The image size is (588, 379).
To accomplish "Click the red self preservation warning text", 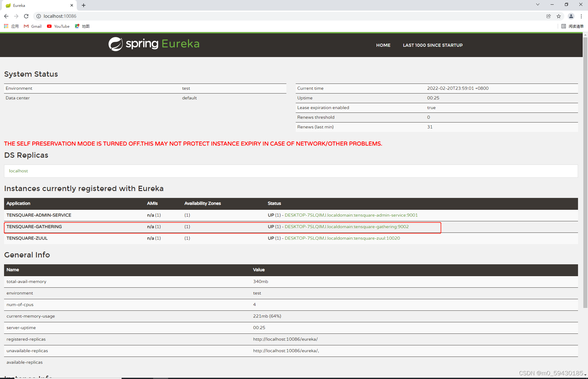I will tap(193, 144).
